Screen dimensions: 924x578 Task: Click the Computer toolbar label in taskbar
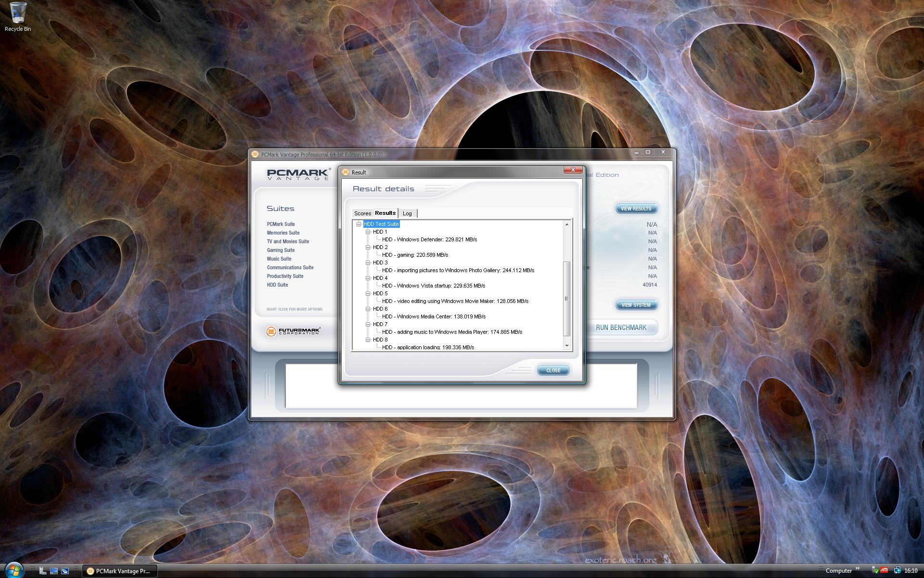coord(839,571)
